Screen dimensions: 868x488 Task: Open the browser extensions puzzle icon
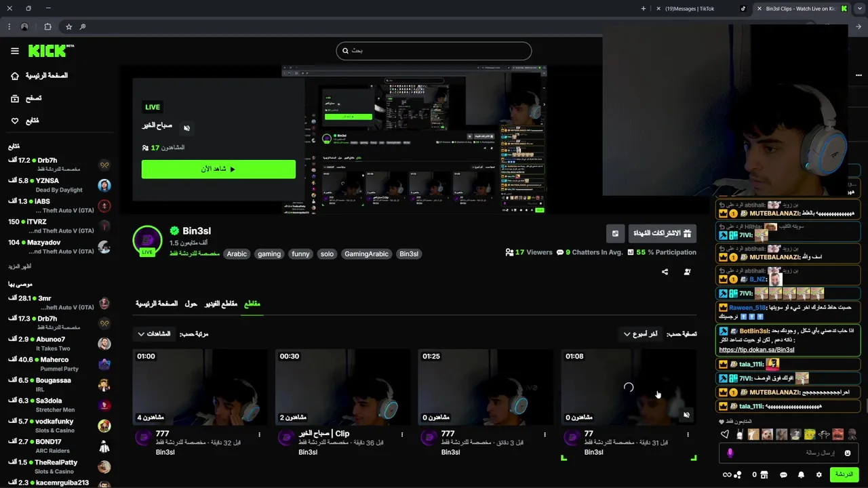47,26
